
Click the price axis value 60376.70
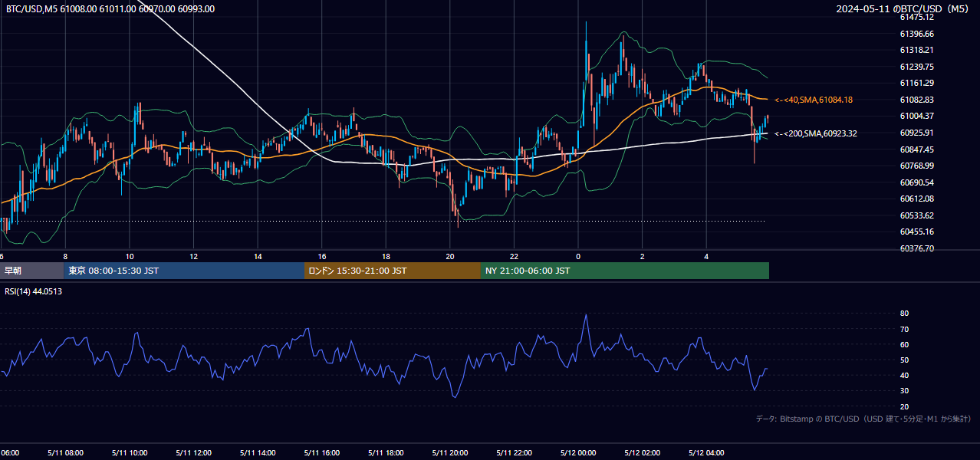(916, 248)
